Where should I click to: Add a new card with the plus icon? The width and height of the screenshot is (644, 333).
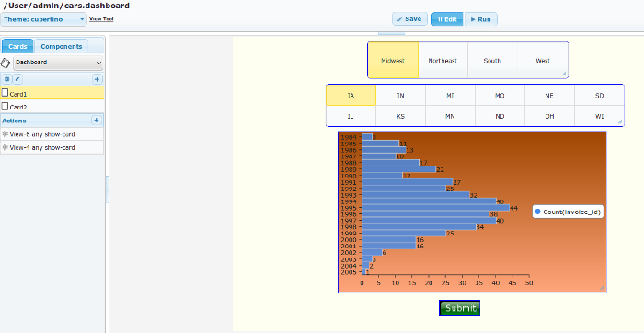tap(97, 79)
